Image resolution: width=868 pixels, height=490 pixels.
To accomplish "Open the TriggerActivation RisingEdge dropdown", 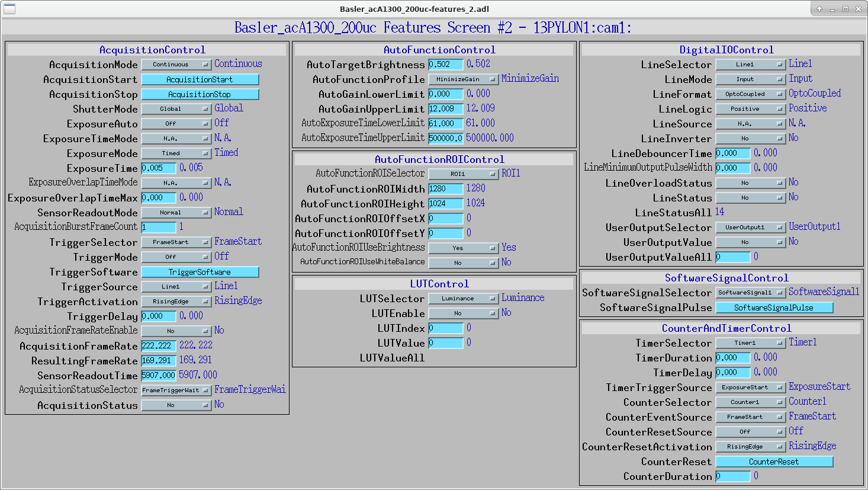I will coord(176,302).
